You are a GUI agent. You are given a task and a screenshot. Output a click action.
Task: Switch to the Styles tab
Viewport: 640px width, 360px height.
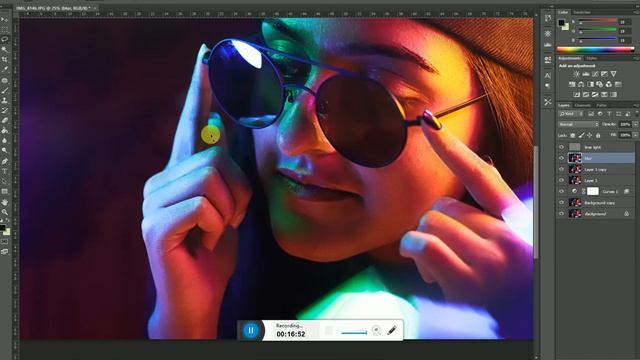pos(591,58)
